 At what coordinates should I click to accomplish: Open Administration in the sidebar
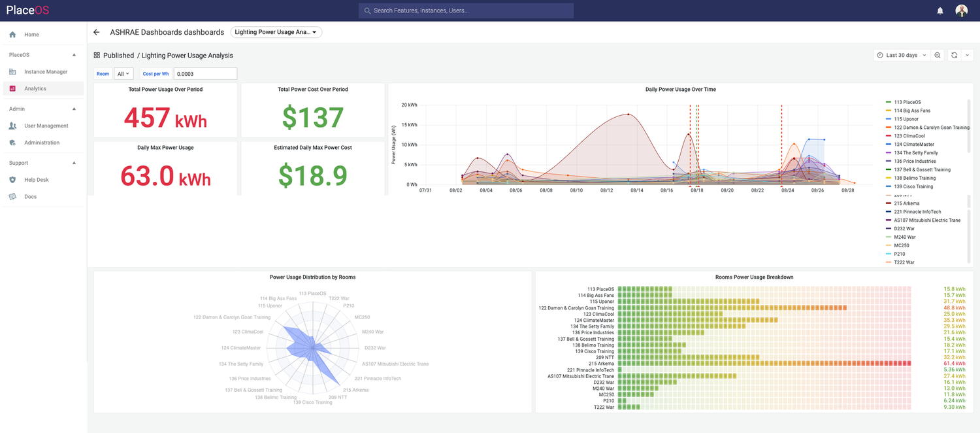[43, 143]
